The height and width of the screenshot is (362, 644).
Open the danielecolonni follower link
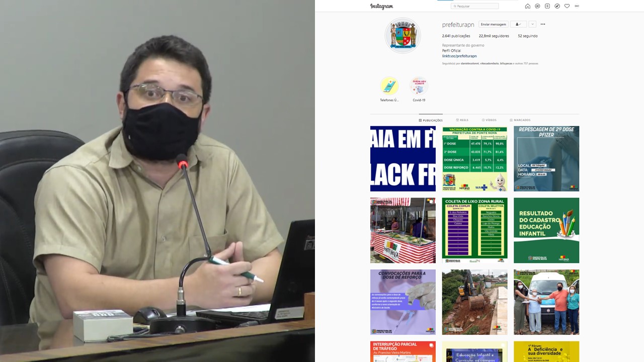[x=469, y=63]
